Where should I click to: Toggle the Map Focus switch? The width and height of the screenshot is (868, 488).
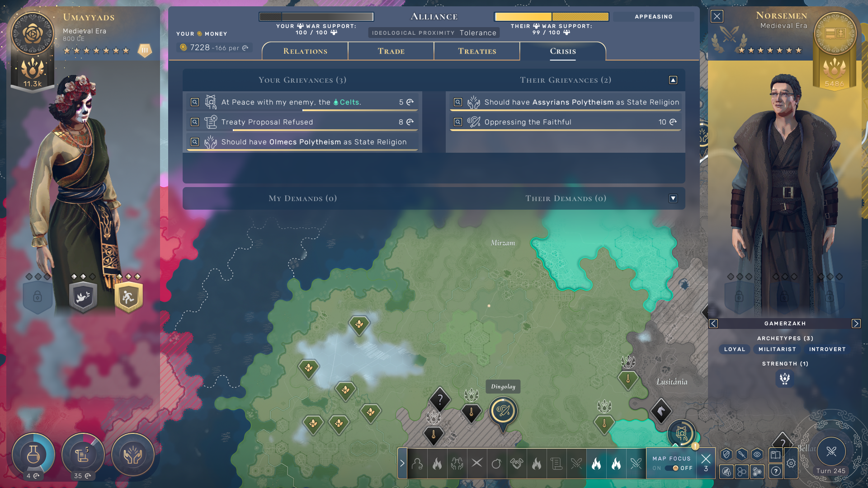click(x=672, y=468)
